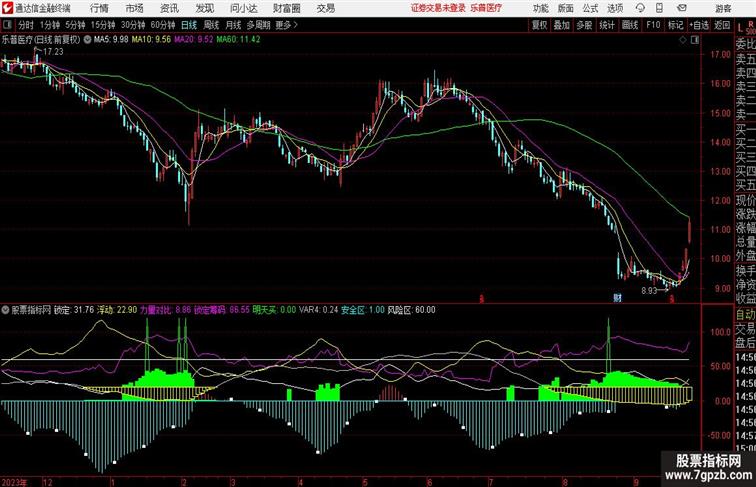Click the 返回 back button
This screenshot has height=487, width=756.
coord(722,25)
